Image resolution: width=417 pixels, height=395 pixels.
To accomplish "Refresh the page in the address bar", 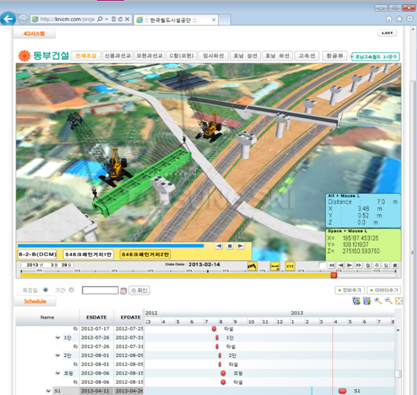I will 120,19.
